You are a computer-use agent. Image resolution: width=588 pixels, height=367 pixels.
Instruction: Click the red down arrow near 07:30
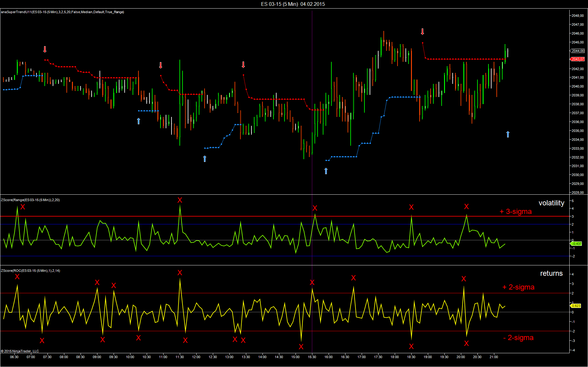coord(45,49)
